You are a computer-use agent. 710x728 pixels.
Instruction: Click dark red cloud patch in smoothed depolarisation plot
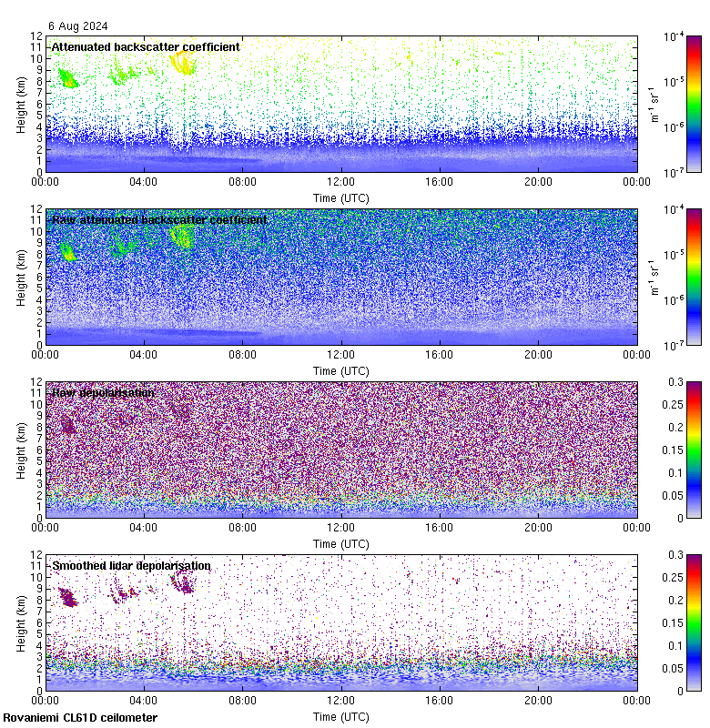pyautogui.click(x=67, y=597)
